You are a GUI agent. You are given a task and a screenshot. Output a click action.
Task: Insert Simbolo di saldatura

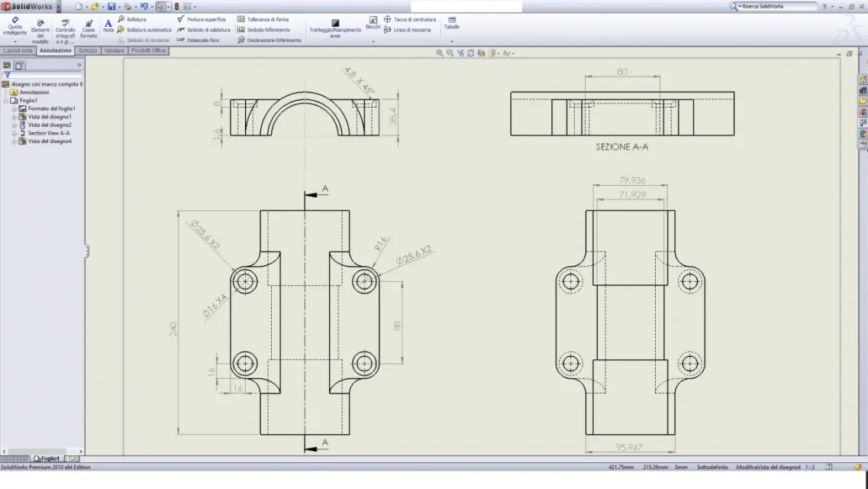(x=203, y=30)
